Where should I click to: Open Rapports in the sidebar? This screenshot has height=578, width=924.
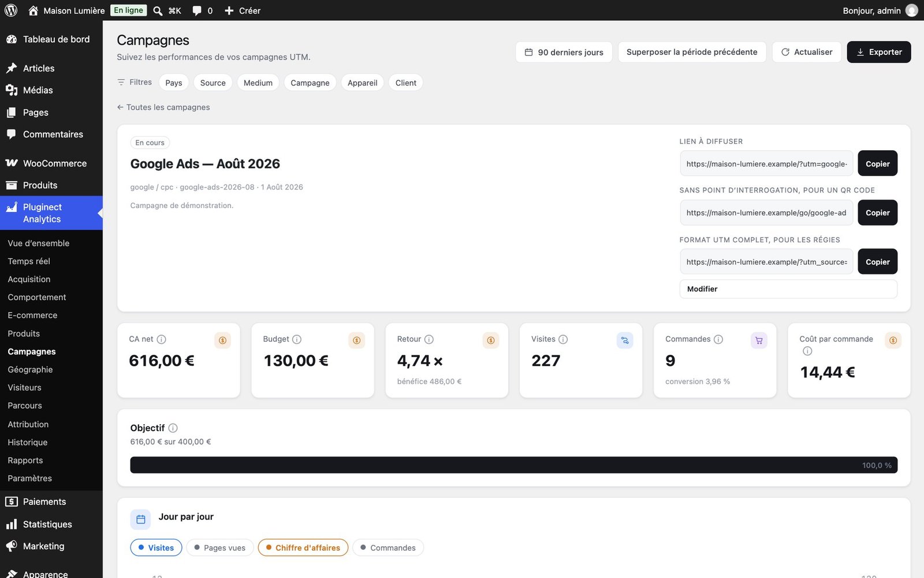25,460
